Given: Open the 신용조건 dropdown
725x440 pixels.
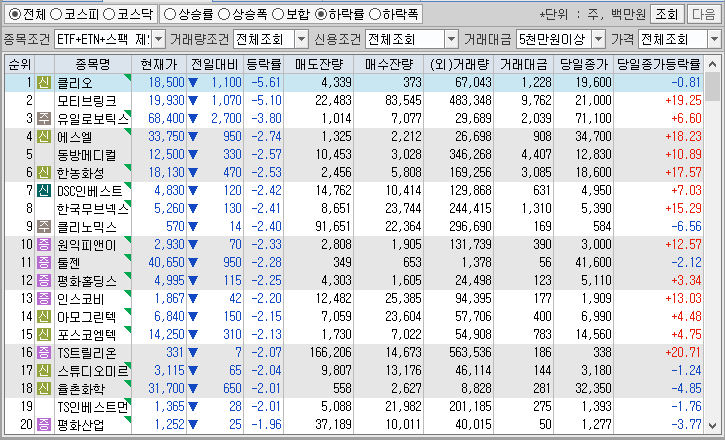Looking at the screenshot, I should (452, 40).
